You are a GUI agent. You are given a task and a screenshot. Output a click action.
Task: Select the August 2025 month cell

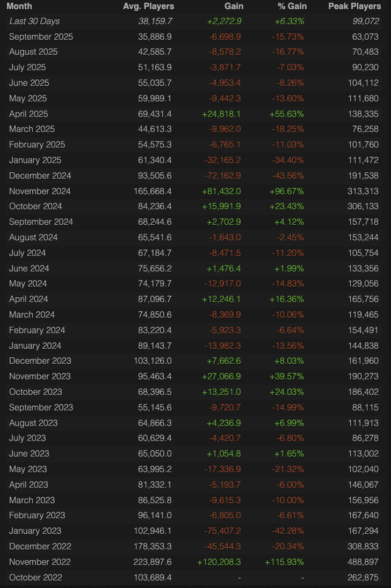coord(33,52)
